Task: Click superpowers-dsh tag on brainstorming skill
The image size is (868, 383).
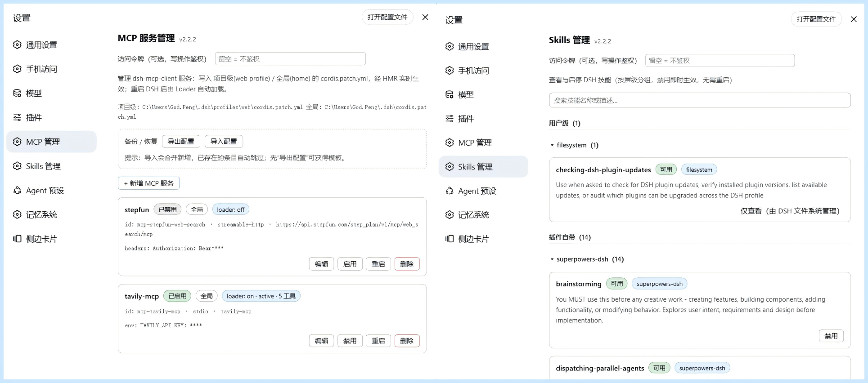Action: click(x=660, y=284)
